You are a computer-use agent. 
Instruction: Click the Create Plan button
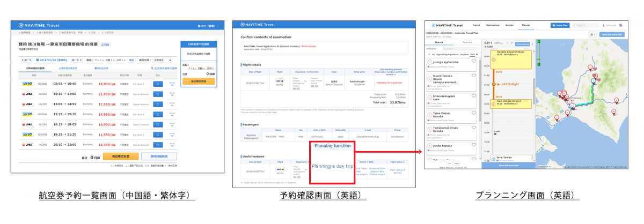[559, 25]
